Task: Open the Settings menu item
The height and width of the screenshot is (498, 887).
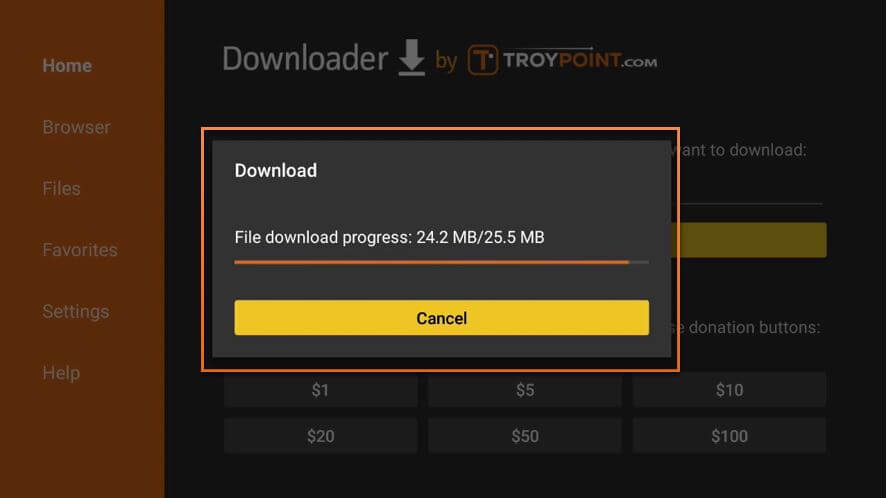Action: click(76, 312)
